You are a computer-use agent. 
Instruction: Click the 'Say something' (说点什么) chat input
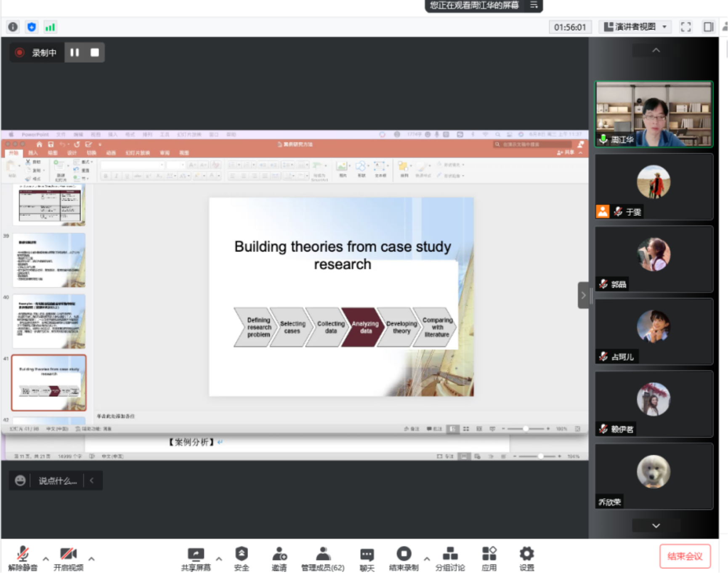58,480
